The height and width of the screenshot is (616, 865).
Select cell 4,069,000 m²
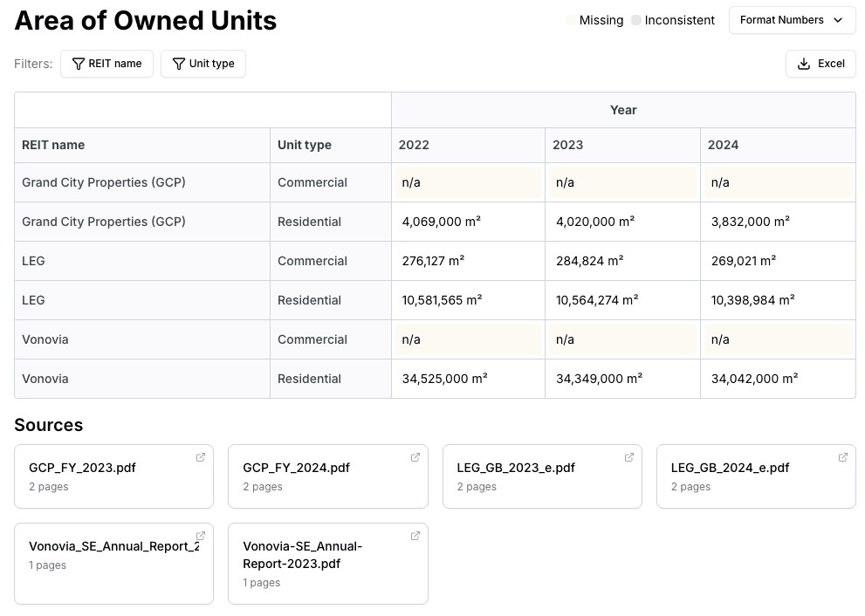coord(469,222)
